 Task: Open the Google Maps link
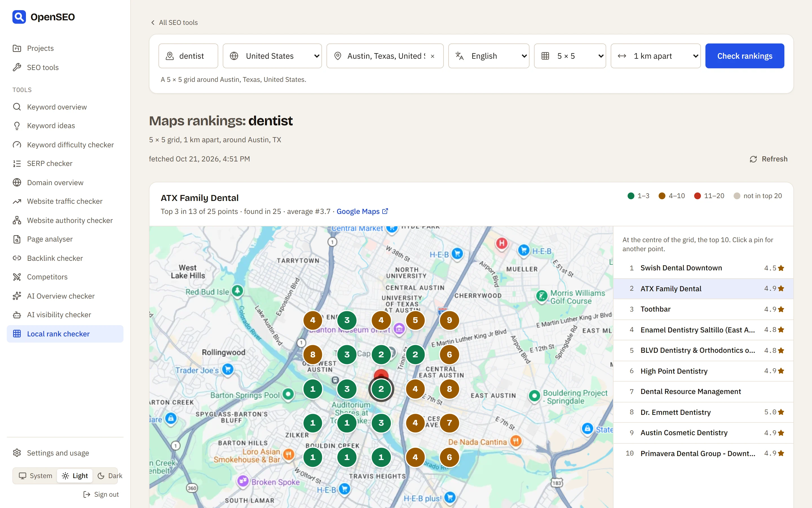point(362,211)
